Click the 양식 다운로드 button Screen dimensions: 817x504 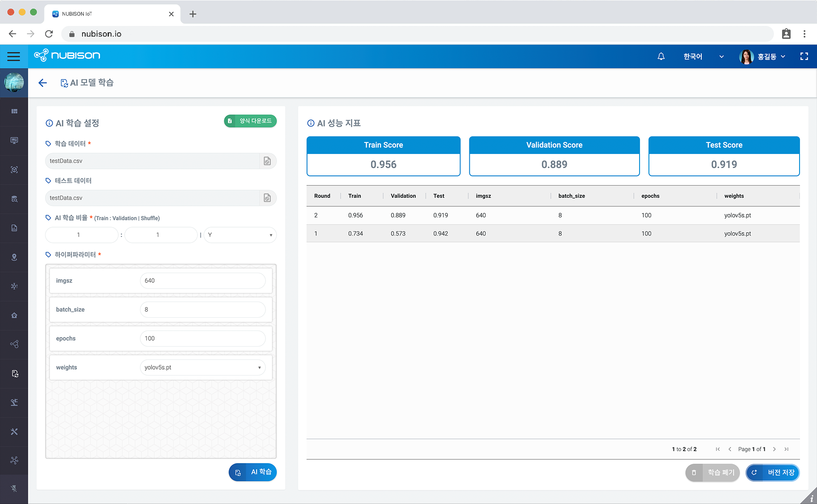pyautogui.click(x=250, y=121)
